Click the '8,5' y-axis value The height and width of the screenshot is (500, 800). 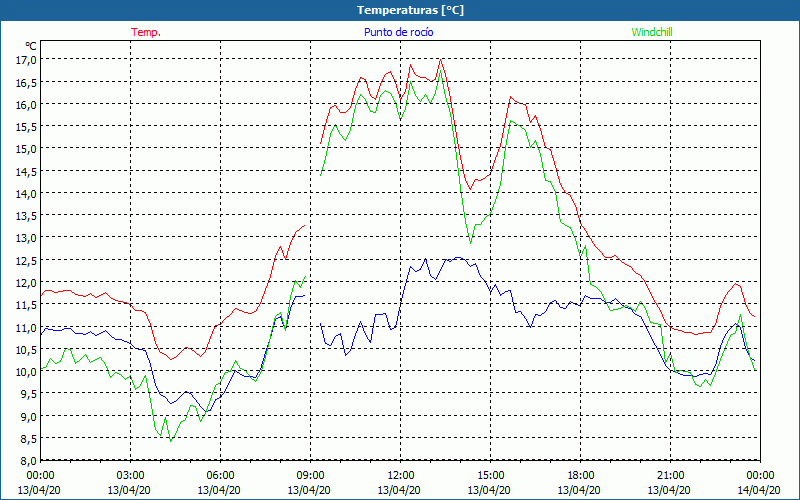[x=30, y=438]
